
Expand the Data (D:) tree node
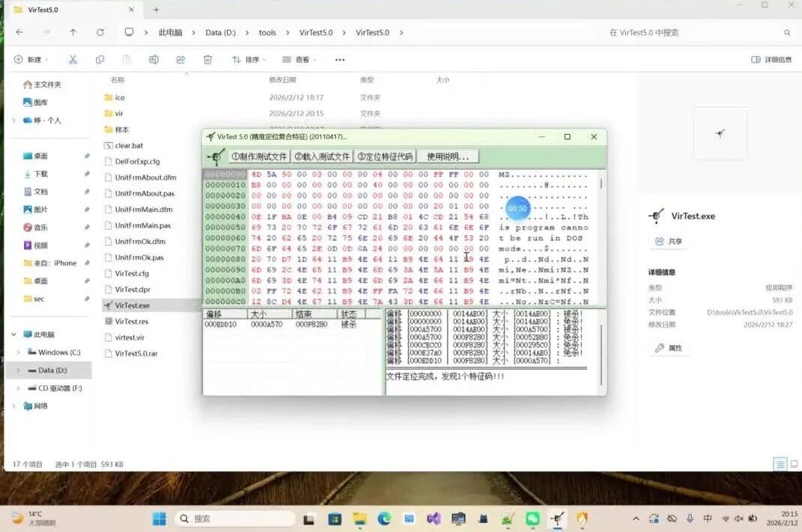pos(19,370)
